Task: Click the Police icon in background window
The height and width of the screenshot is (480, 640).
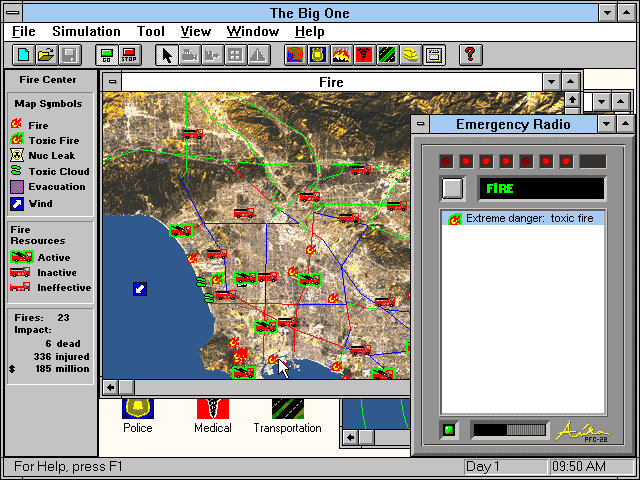Action: (138, 409)
